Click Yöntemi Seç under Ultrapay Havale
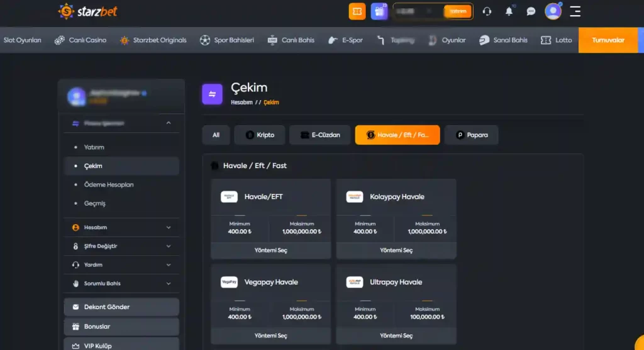Viewport: 644px width, 350px height. 396,336
